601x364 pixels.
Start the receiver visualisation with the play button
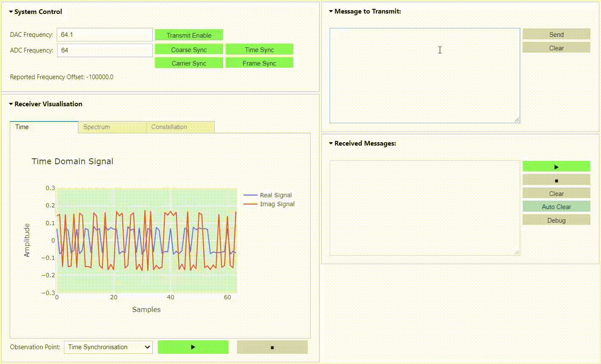pyautogui.click(x=193, y=347)
